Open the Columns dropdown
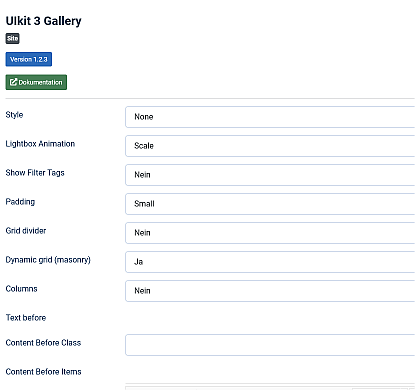This screenshot has width=415, height=390. 270,291
